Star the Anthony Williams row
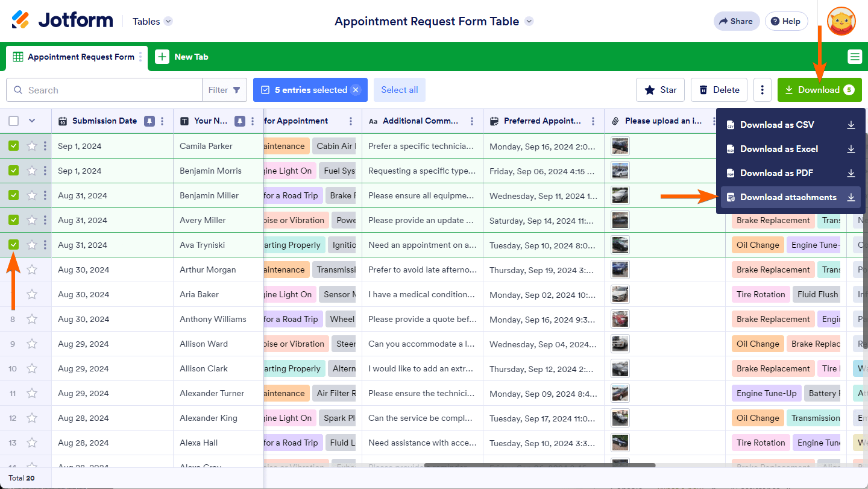868x489 pixels. click(x=32, y=319)
